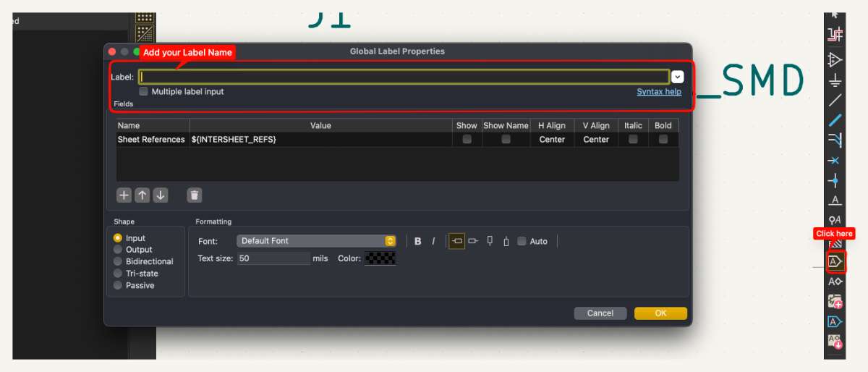868x372 pixels.
Task: Change V Align Center cell value
Action: click(596, 140)
